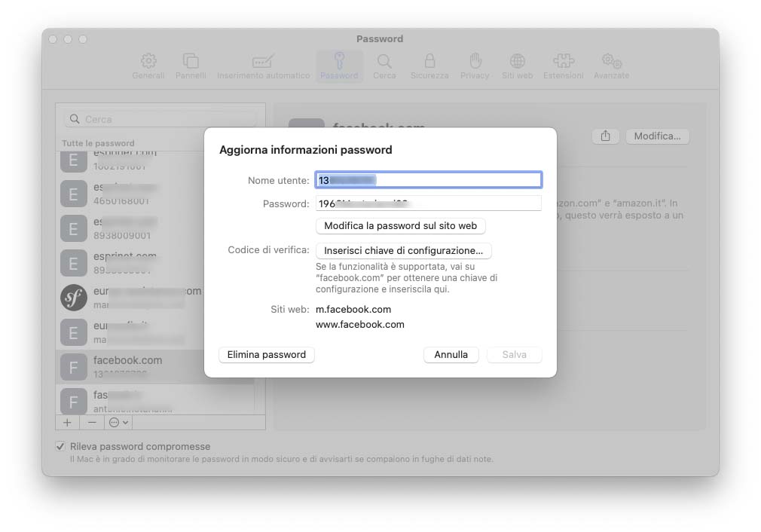
Task: Remove selected password with minus button
Action: [x=92, y=422]
